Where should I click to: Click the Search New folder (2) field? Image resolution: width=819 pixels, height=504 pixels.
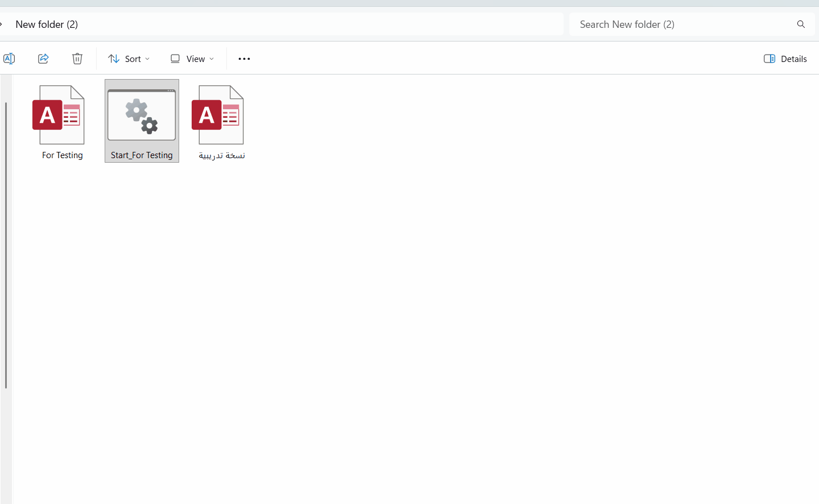[692, 24]
